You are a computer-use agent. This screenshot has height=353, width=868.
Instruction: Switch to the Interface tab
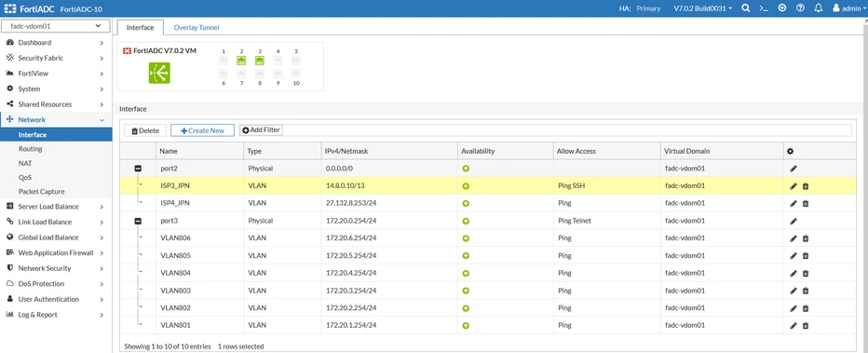[x=140, y=27]
